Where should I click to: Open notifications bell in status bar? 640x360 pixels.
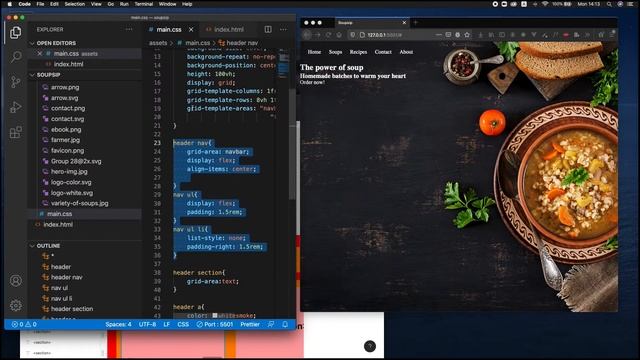coord(285,324)
